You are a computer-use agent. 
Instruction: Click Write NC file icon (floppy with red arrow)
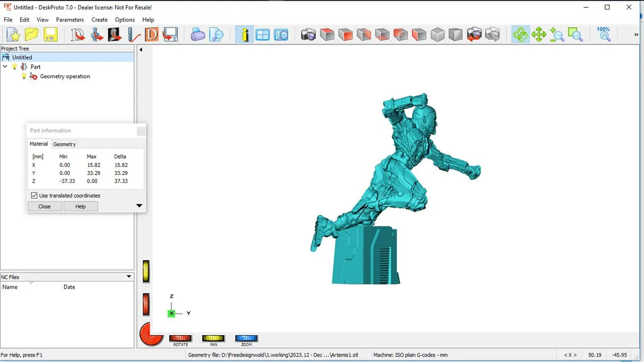pos(170,35)
